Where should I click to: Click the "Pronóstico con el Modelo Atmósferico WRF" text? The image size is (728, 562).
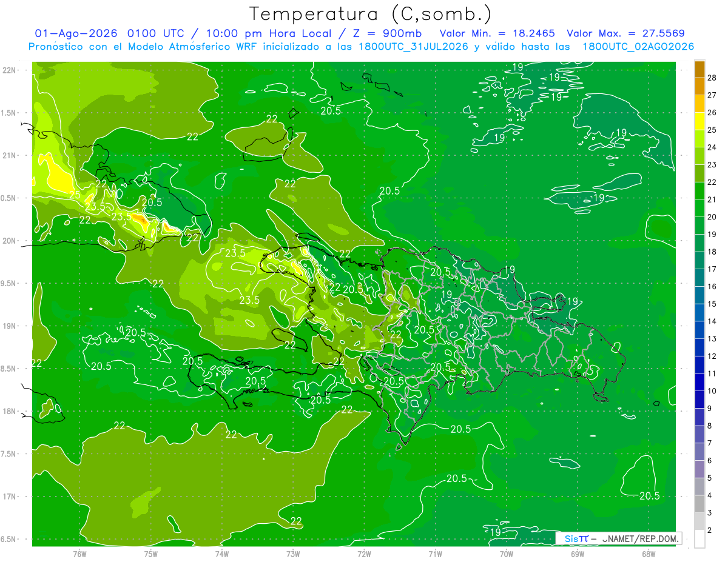pyautogui.click(x=143, y=46)
